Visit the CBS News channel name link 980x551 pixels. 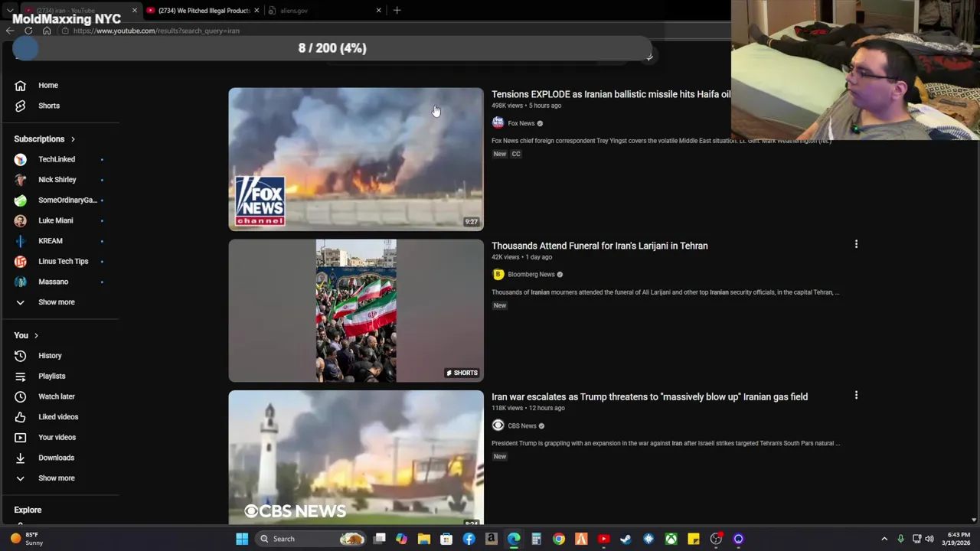click(521, 425)
